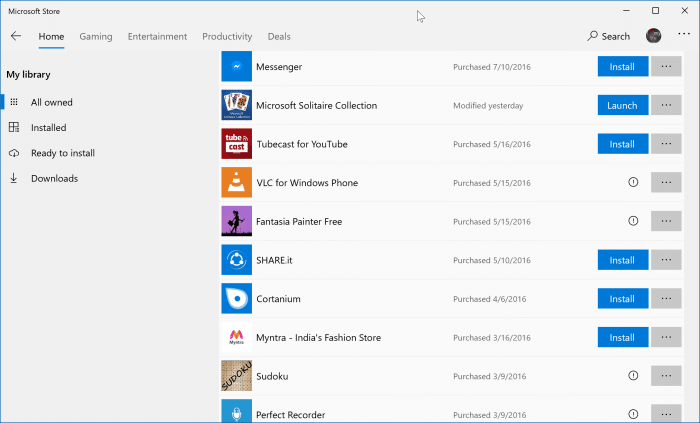This screenshot has height=423, width=700.
Task: Click the 'Tubecast for YouTube' app name
Action: [x=302, y=144]
